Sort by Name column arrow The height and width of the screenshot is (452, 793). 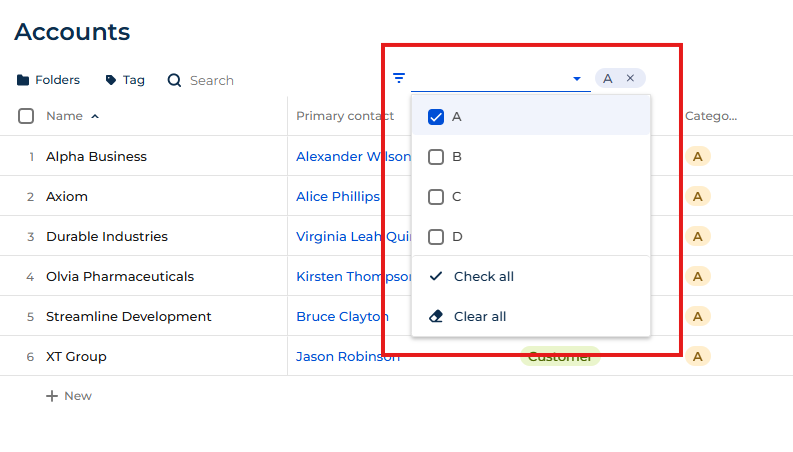[x=95, y=116]
